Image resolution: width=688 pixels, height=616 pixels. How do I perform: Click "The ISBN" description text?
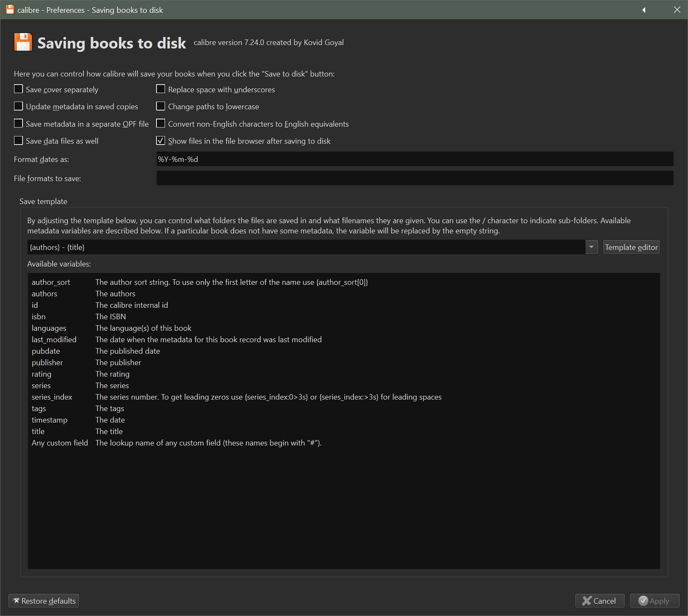tap(111, 317)
